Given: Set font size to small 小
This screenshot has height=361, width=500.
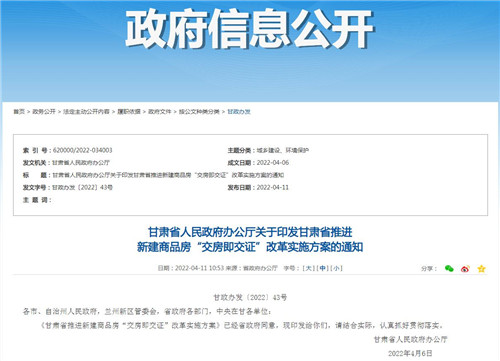Looking at the screenshot, I should (x=336, y=268).
